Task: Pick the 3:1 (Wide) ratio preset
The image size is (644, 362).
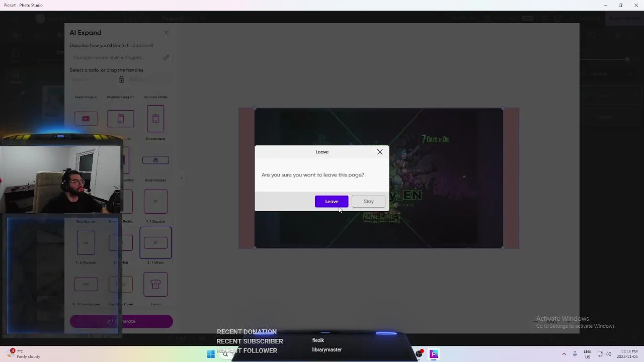Action: click(x=155, y=243)
